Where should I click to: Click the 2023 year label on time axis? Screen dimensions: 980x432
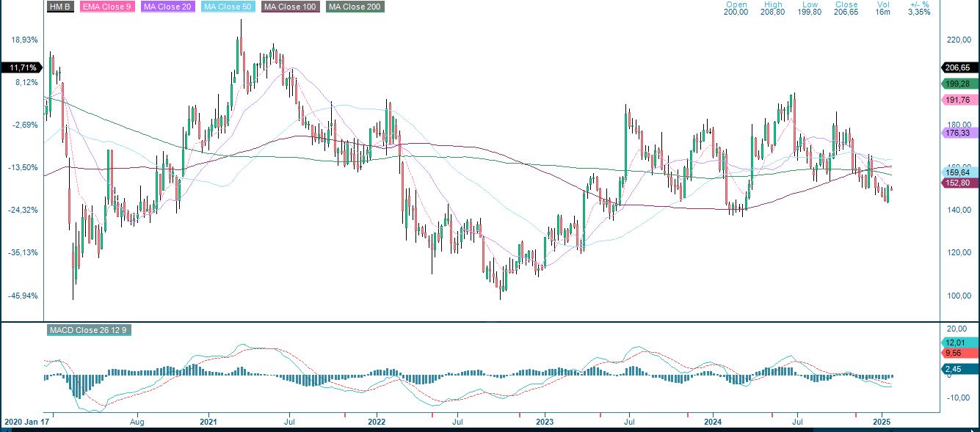(545, 422)
